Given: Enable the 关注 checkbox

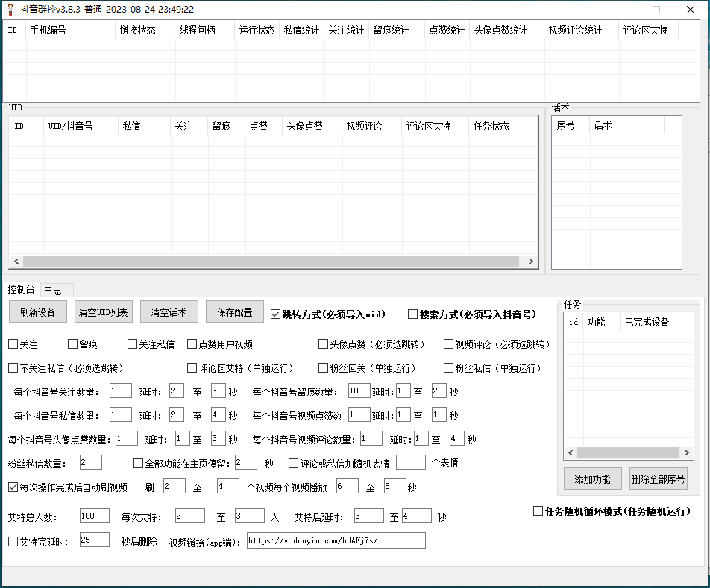Looking at the screenshot, I should pyautogui.click(x=13, y=344).
